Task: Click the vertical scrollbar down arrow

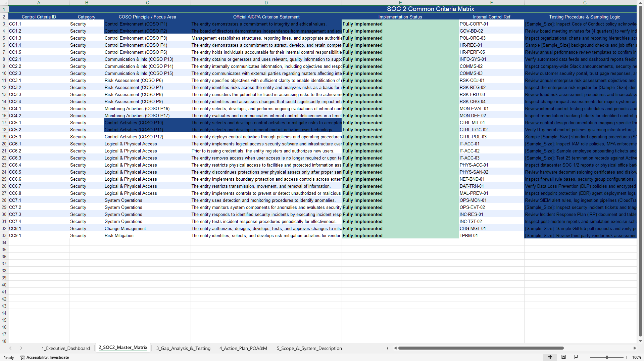Action: [x=641, y=341]
